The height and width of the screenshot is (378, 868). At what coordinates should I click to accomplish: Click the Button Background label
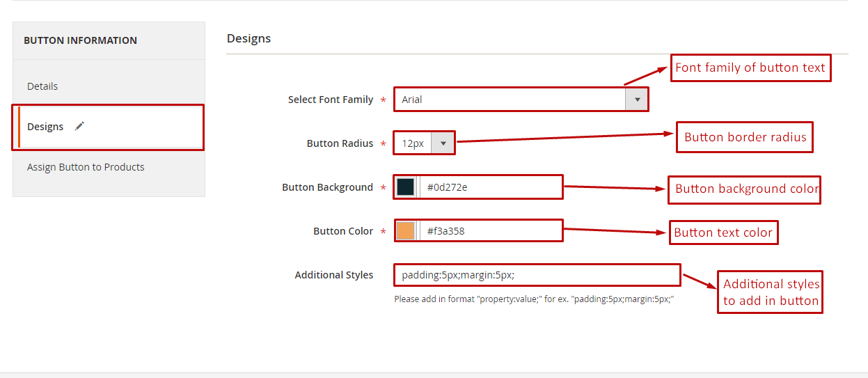click(327, 187)
